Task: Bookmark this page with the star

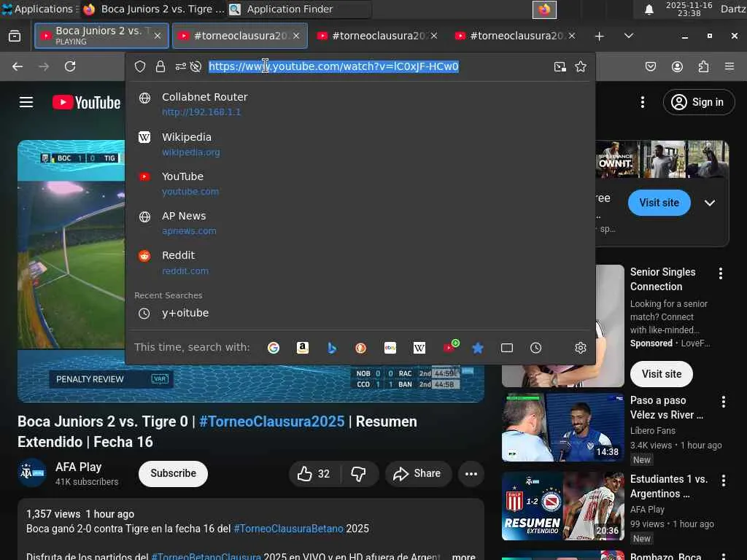Action: pos(580,66)
